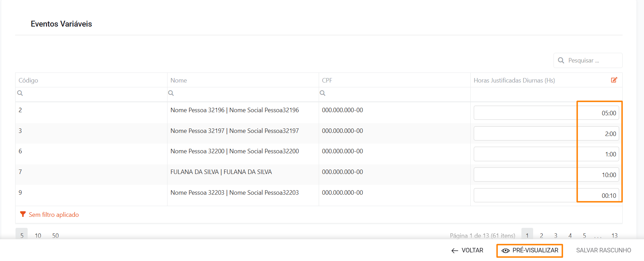Image resolution: width=644 pixels, height=261 pixels.
Task: Click the hours field showing 00:10
Action: tap(546, 195)
